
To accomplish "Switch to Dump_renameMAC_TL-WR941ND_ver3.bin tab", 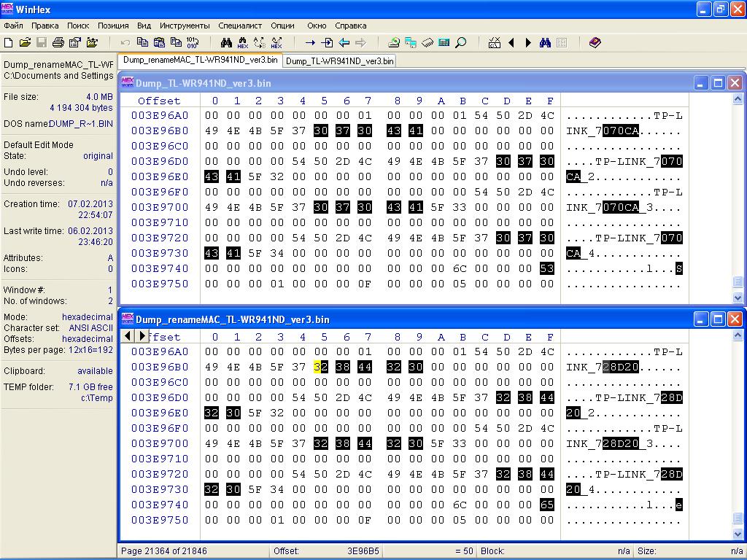I will coord(201,60).
